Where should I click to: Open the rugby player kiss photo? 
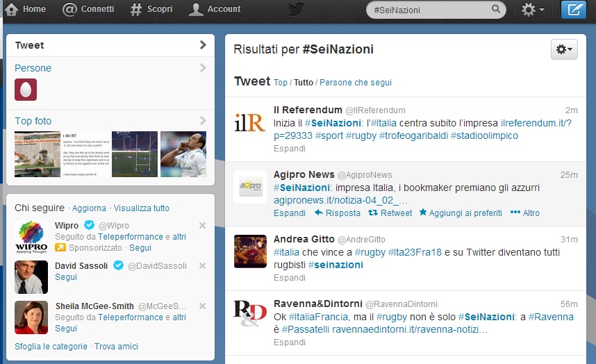[183, 154]
